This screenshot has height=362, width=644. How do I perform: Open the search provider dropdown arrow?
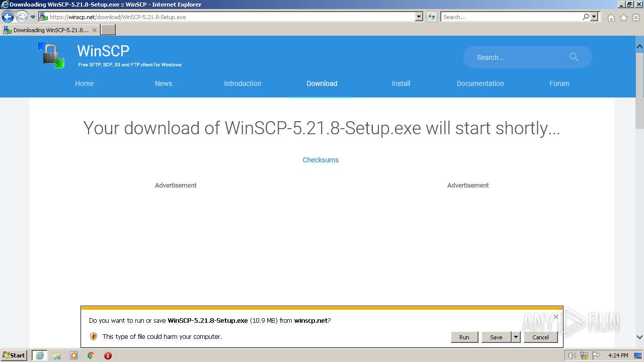click(x=594, y=17)
